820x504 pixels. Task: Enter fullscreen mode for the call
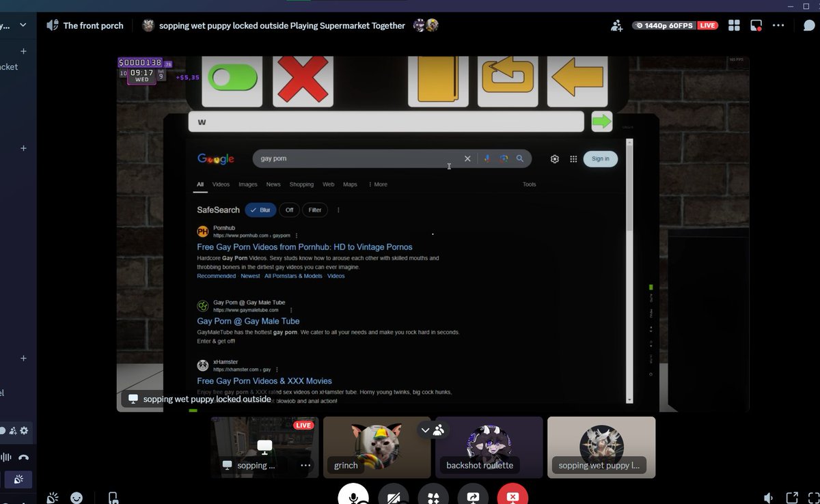(812, 499)
